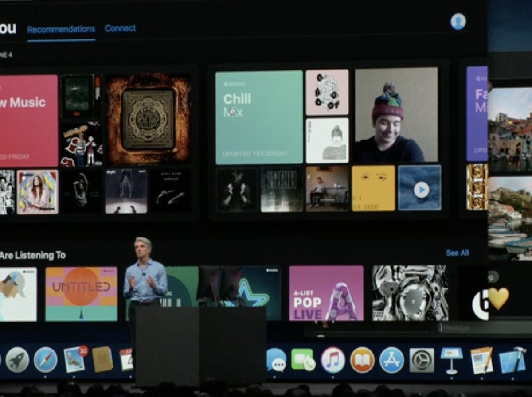Open Pages document icon in the Dock
The image size is (532, 397).
pyautogui.click(x=481, y=360)
